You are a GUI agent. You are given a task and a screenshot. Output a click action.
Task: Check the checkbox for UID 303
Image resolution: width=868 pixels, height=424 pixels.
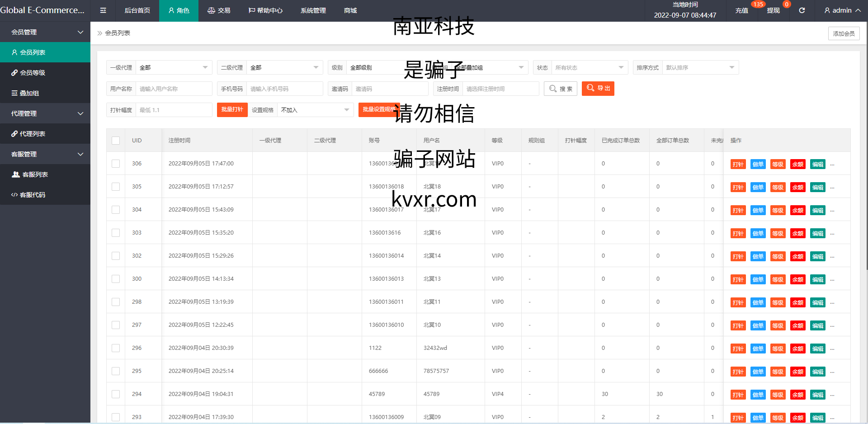pos(116,233)
